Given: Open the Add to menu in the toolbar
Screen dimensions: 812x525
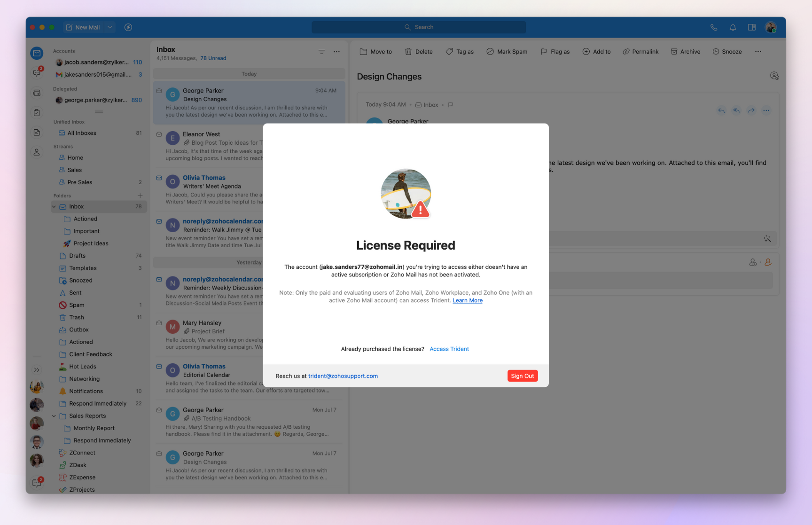Looking at the screenshot, I should click(597, 52).
